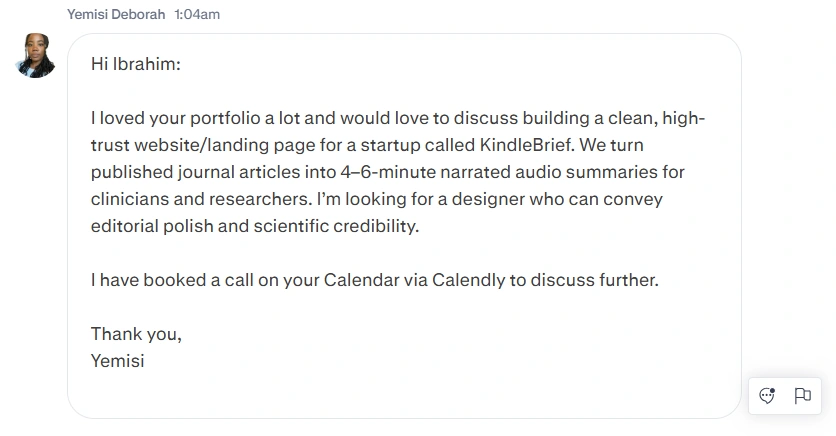836x436 pixels.
Task: Click the Yemisi signature at message end
Action: pos(117,361)
